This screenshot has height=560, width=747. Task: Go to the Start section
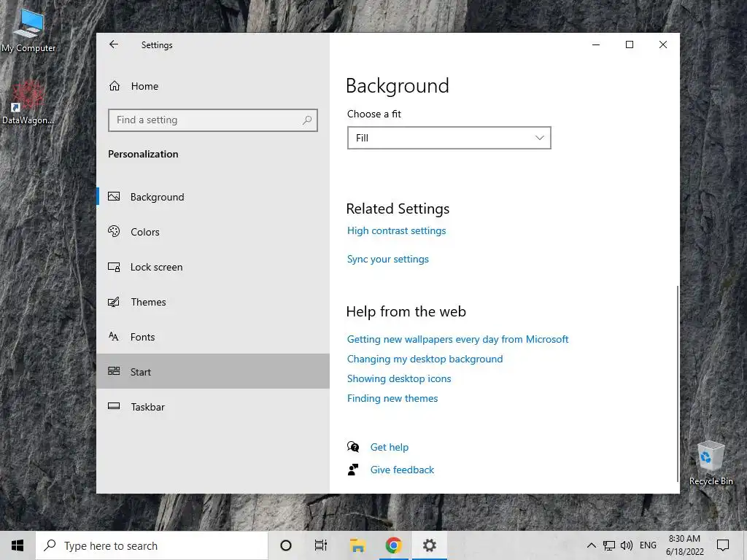click(213, 371)
